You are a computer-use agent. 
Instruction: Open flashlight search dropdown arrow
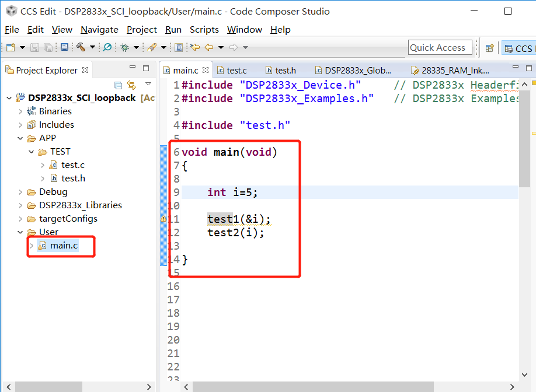coord(163,47)
